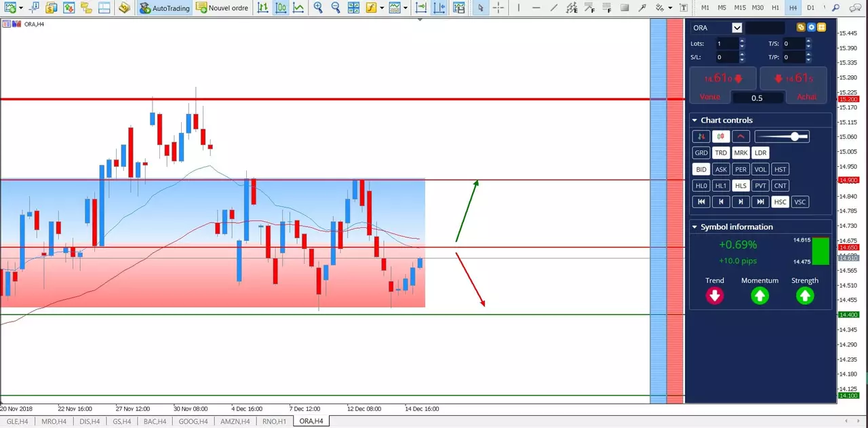The height and width of the screenshot is (428, 868).
Task: Click the Vente sell button
Action: (x=710, y=97)
